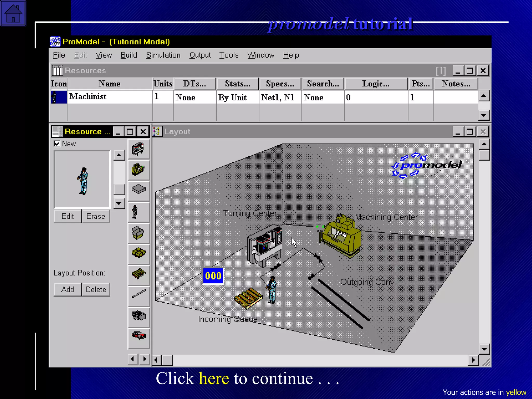Image resolution: width=532 pixels, height=399 pixels.
Task: Select the forklift graphic icon
Action: click(x=139, y=317)
